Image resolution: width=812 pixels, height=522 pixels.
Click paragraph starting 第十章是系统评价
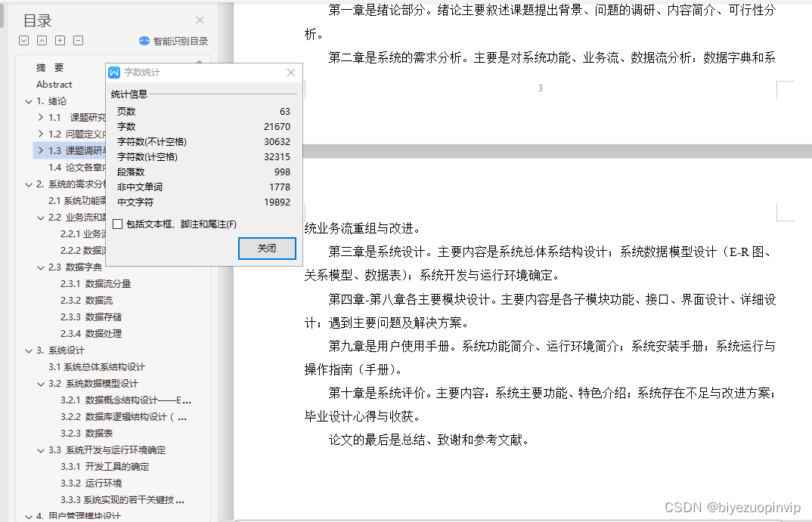(540, 405)
